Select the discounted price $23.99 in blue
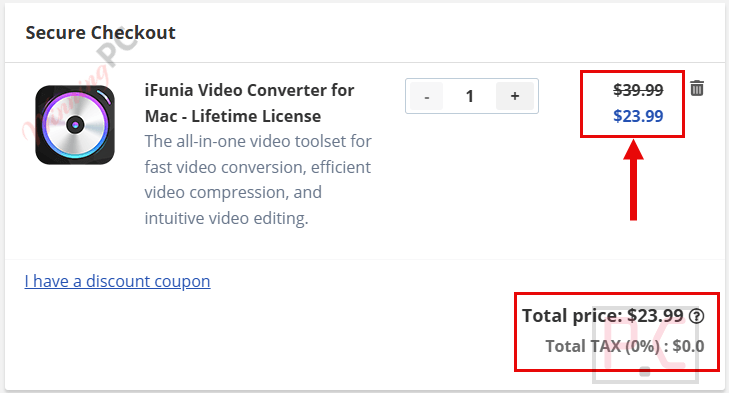 [x=638, y=116]
